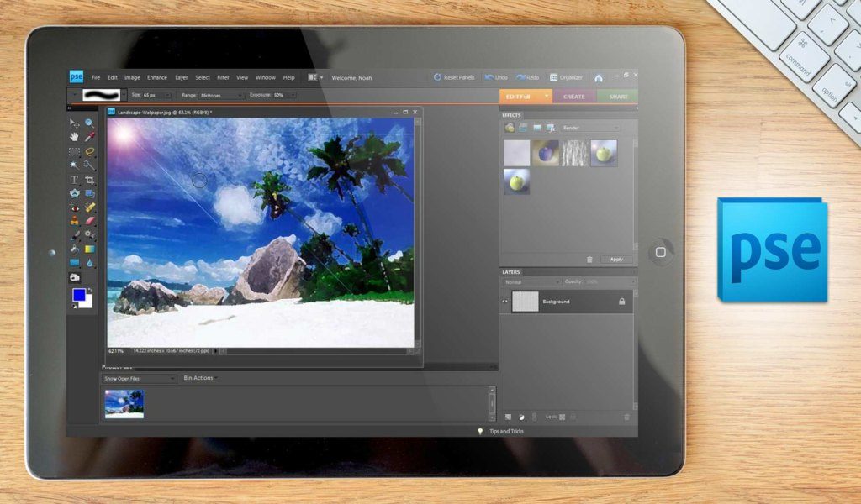Screen dimensions: 861x504
Task: Click the Redo button
Action: pyautogui.click(x=528, y=77)
